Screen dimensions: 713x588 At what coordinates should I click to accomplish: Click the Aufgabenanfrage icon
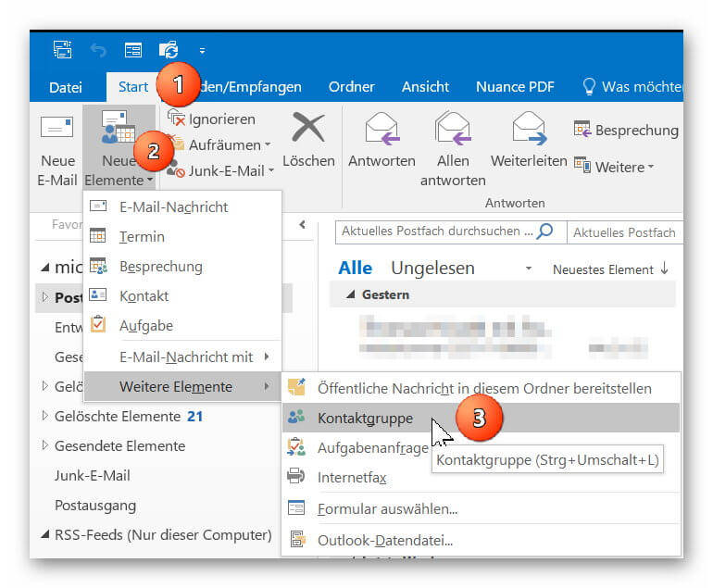click(x=296, y=446)
